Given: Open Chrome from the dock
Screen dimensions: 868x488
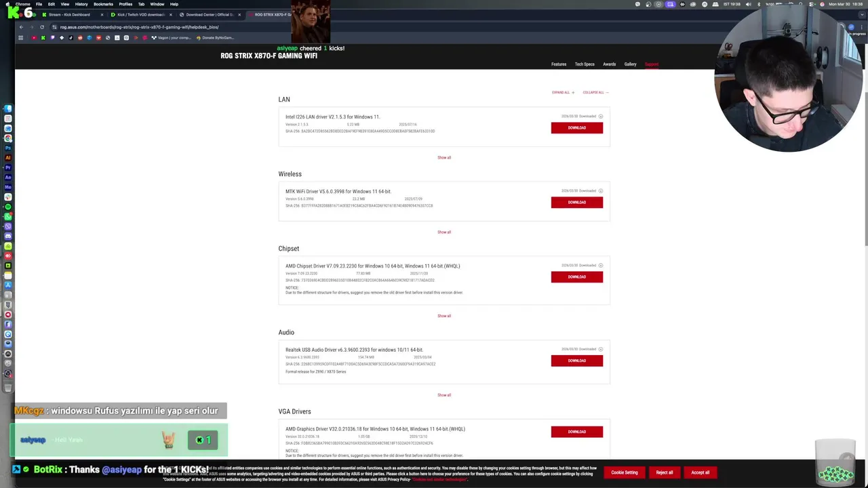Looking at the screenshot, I should pyautogui.click(x=8, y=138).
